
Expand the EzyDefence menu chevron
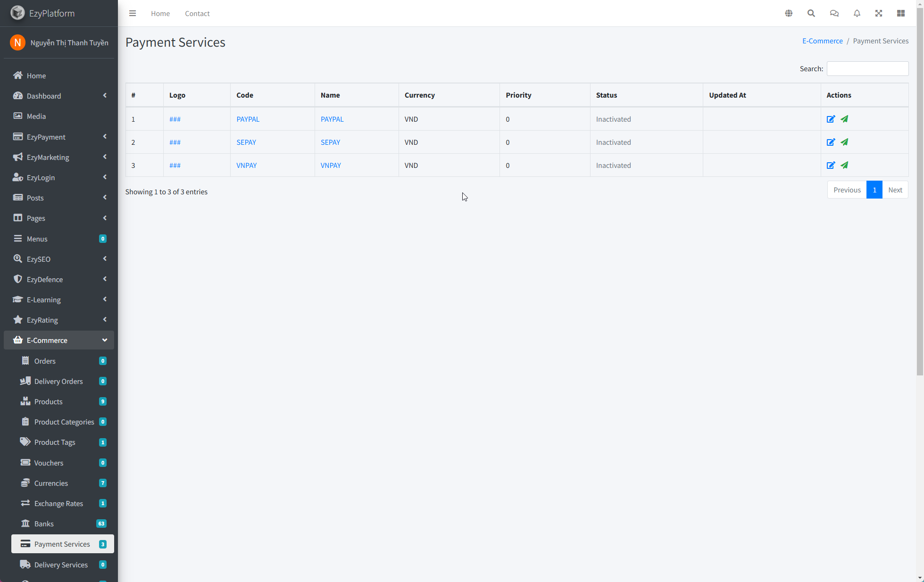coord(104,279)
